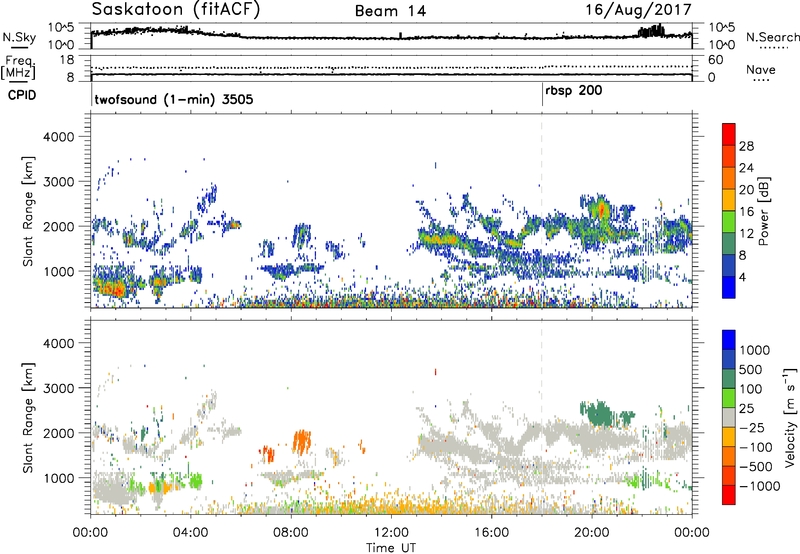800x554 pixels.
Task: Click the light green 12-16 dB Power swatch
Action: point(729,221)
